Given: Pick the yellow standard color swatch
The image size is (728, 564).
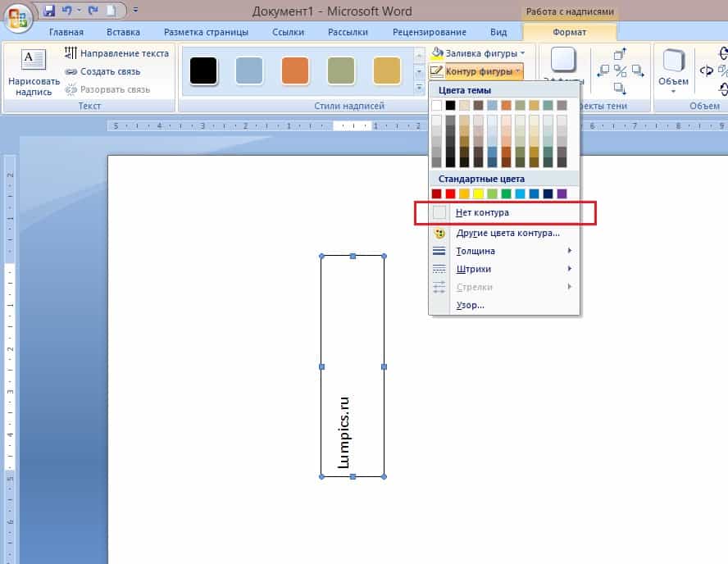Looking at the screenshot, I should [479, 193].
